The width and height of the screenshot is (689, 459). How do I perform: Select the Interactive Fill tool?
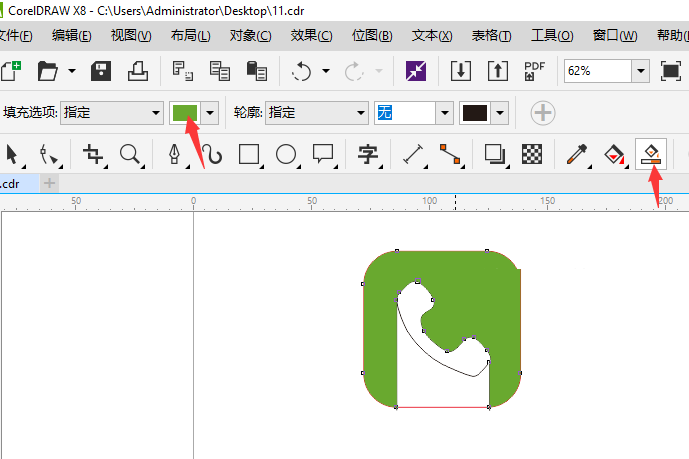614,155
